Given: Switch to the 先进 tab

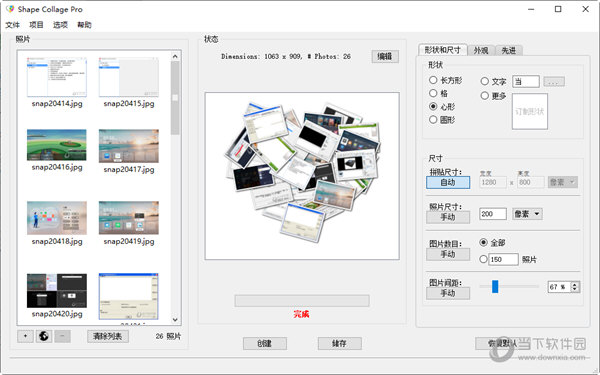Looking at the screenshot, I should point(509,51).
